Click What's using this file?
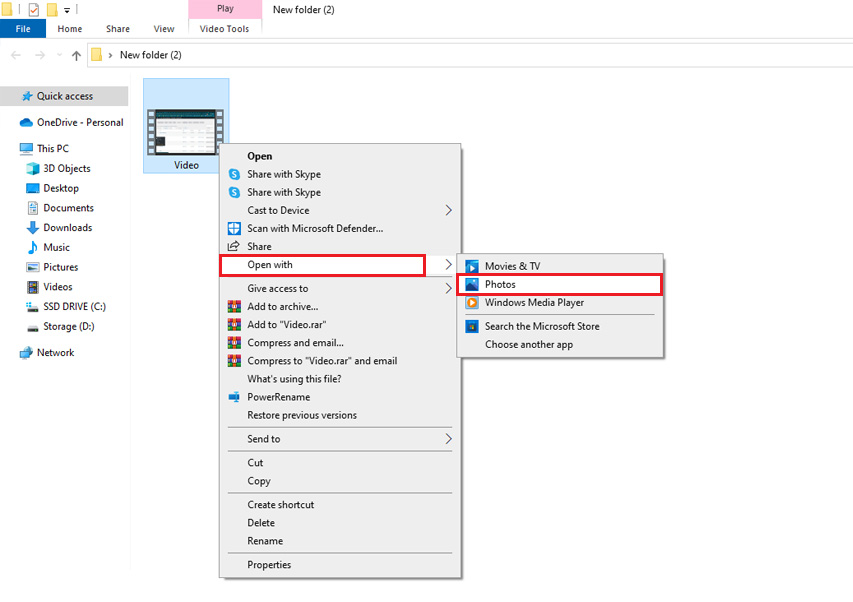Screen dimensions: 853x602 [340, 379]
